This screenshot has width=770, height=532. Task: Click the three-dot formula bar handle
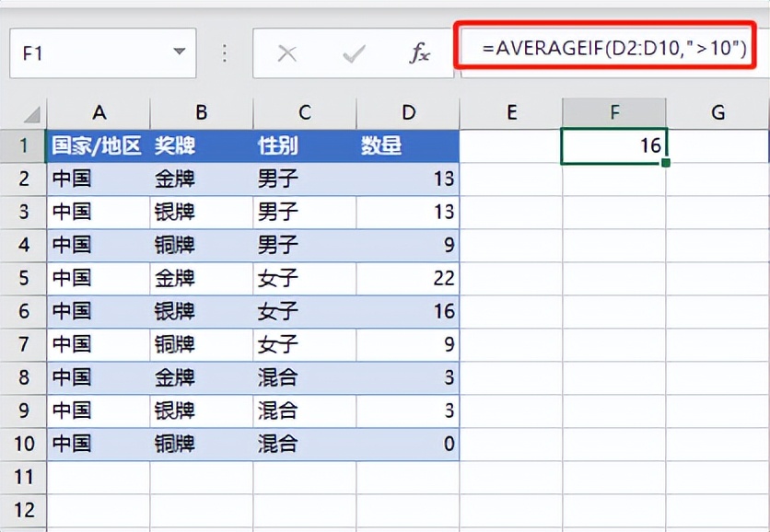[225, 53]
